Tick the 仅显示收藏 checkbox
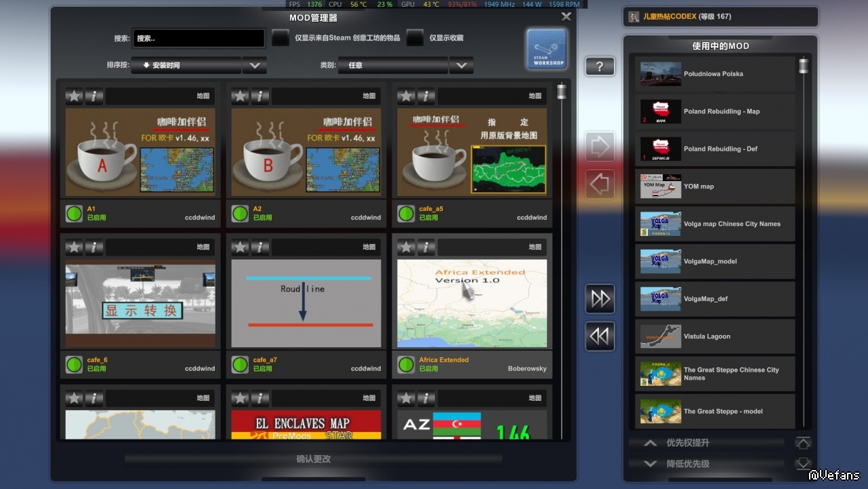Viewport: 868px width, 489px height. click(x=415, y=38)
